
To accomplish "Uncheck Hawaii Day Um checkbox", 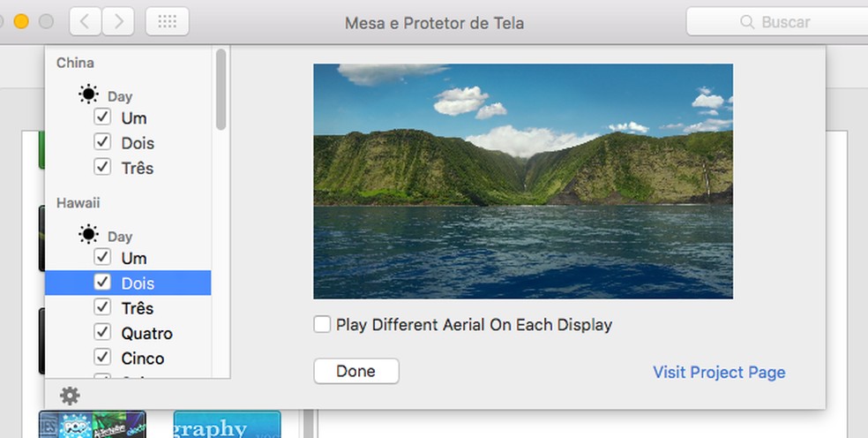I will 102,257.
